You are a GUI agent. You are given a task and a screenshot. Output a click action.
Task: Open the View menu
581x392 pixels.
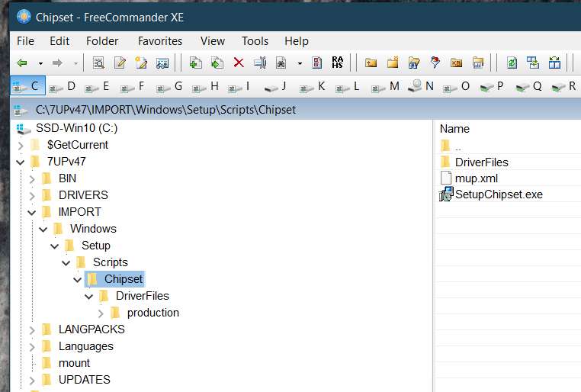coord(213,41)
